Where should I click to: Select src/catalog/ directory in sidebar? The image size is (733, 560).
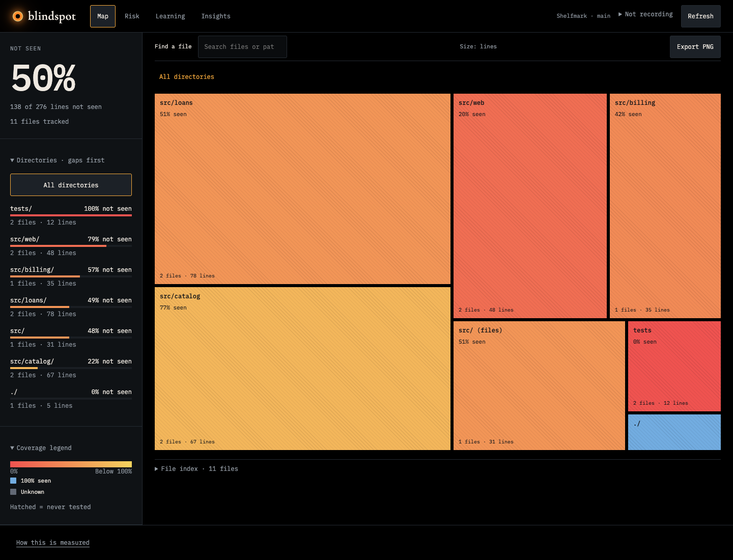point(71,368)
